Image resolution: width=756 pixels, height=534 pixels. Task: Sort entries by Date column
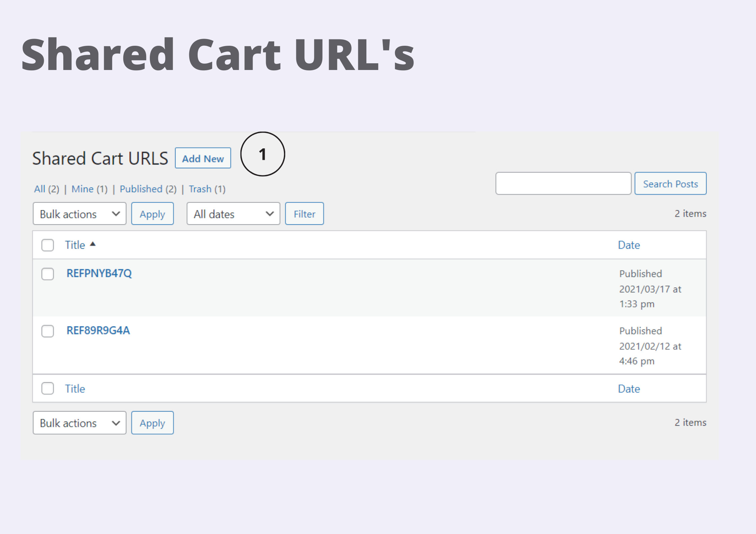click(628, 245)
